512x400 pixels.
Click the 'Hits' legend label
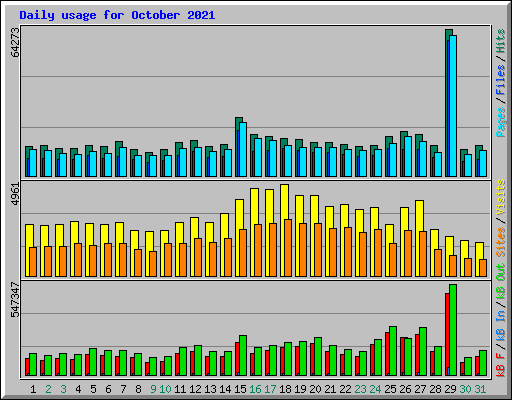pyautogui.click(x=501, y=41)
